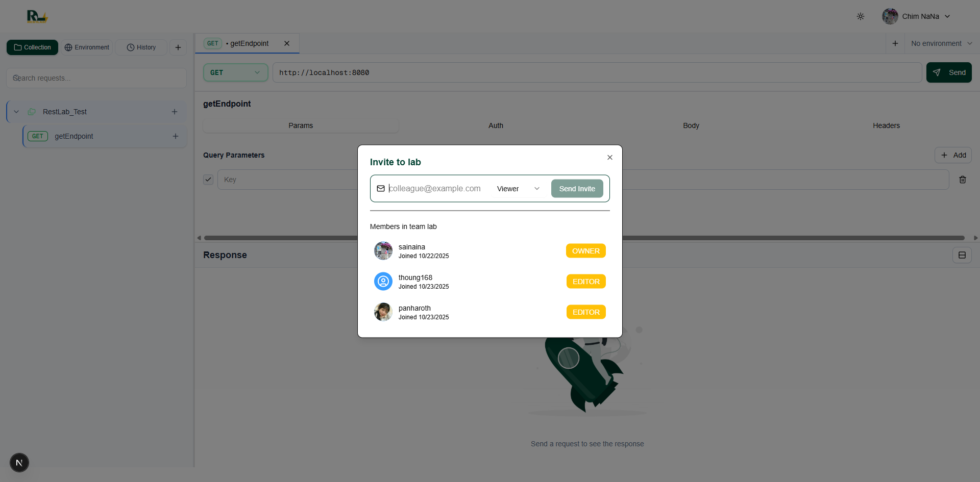This screenshot has height=482, width=980.
Task: Click 'Send a request to see the response' text
Action: tap(587, 444)
